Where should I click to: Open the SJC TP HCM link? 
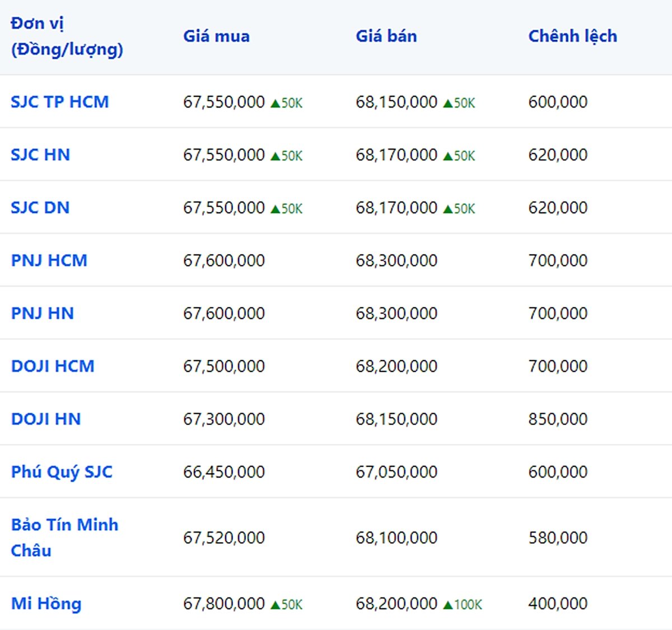pos(59,102)
